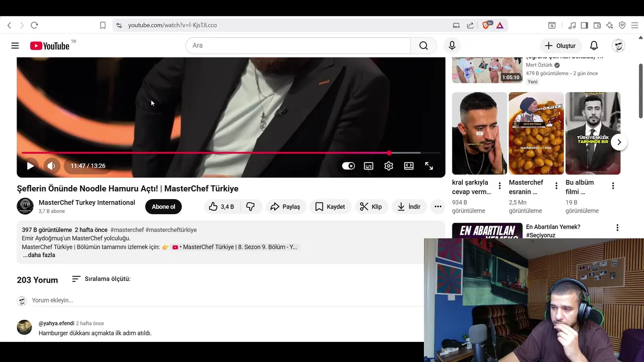Open options for "Bu albüm filmi" short

(x=613, y=186)
